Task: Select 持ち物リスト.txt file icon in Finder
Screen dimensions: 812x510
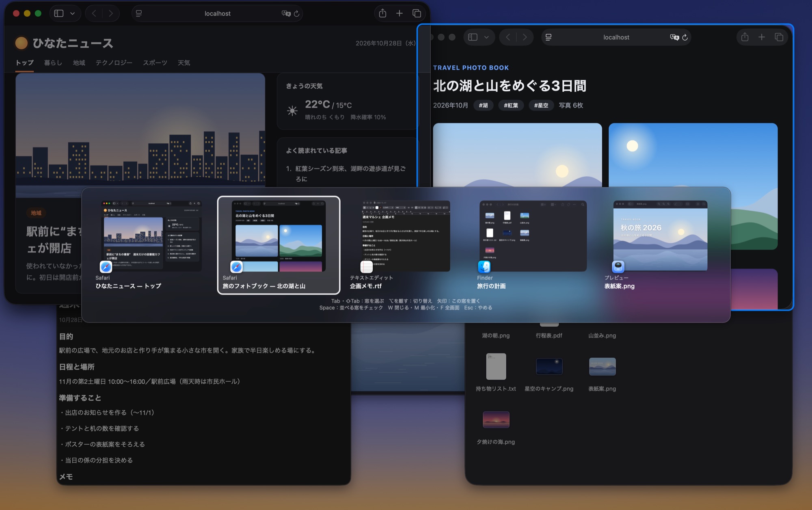Action: tap(496, 366)
